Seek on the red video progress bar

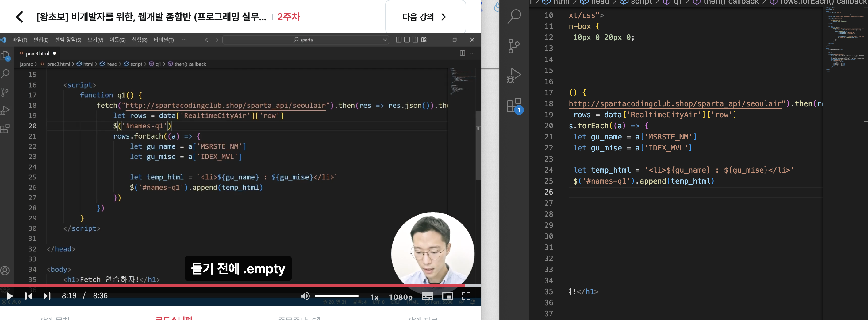[240, 286]
